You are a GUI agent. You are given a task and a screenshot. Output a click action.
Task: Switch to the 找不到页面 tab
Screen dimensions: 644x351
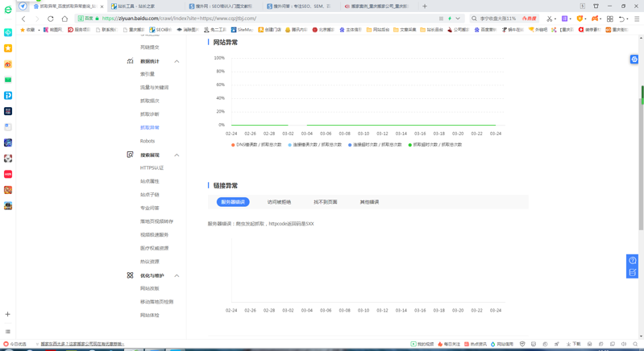coord(325,202)
